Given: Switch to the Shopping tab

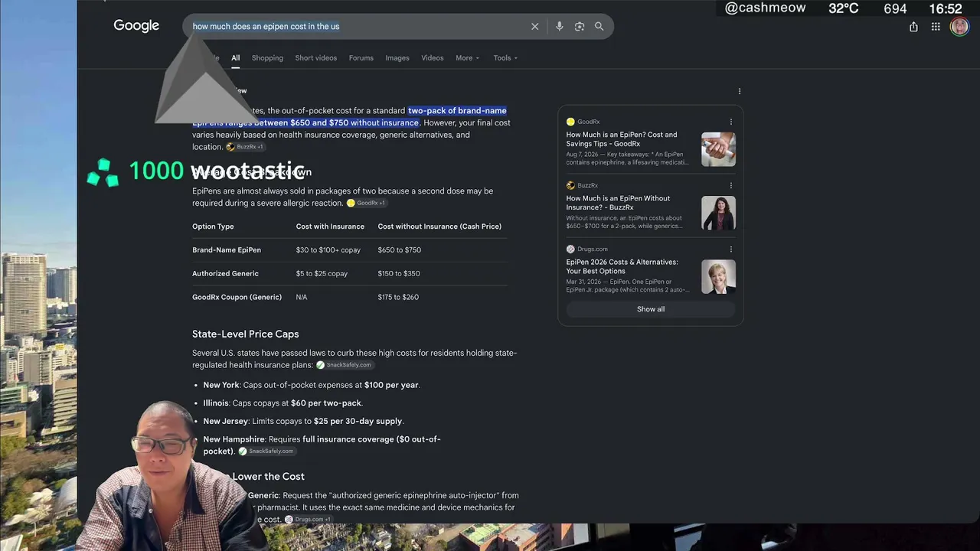Looking at the screenshot, I should [x=267, y=58].
